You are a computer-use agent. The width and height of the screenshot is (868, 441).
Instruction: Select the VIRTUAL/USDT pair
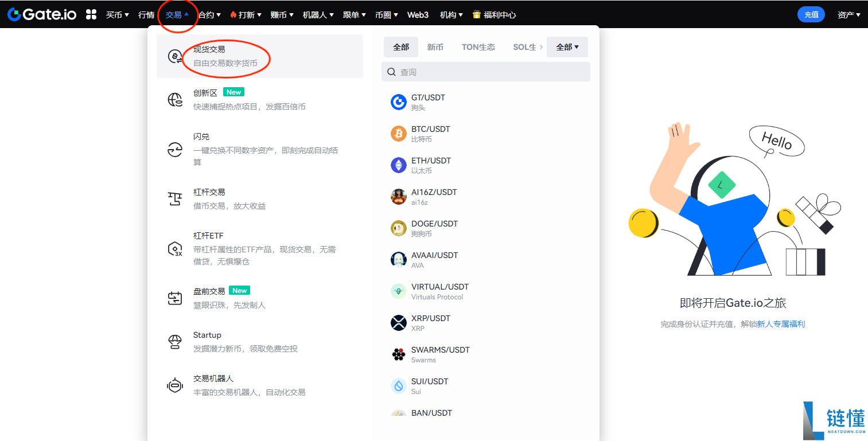click(486, 291)
